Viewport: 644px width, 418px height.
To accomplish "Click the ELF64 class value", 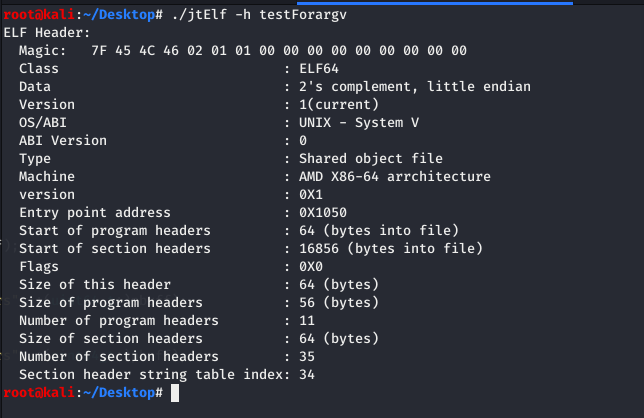I will [321, 68].
